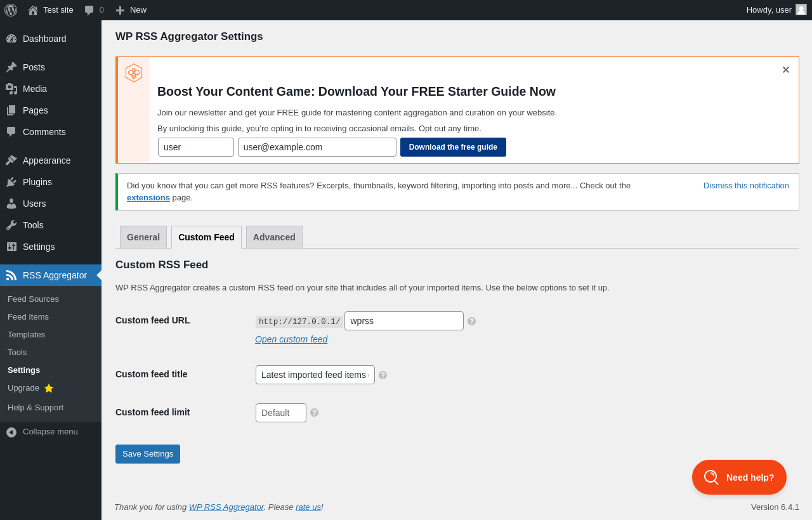
Task: Click the RSS Aggregator menu label
Action: click(55, 275)
